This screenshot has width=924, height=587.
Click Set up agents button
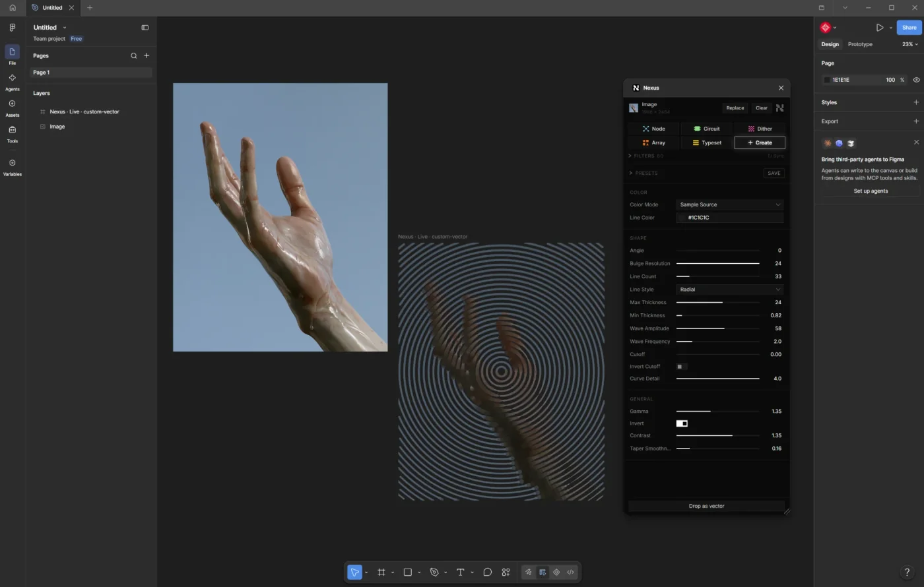[871, 191]
